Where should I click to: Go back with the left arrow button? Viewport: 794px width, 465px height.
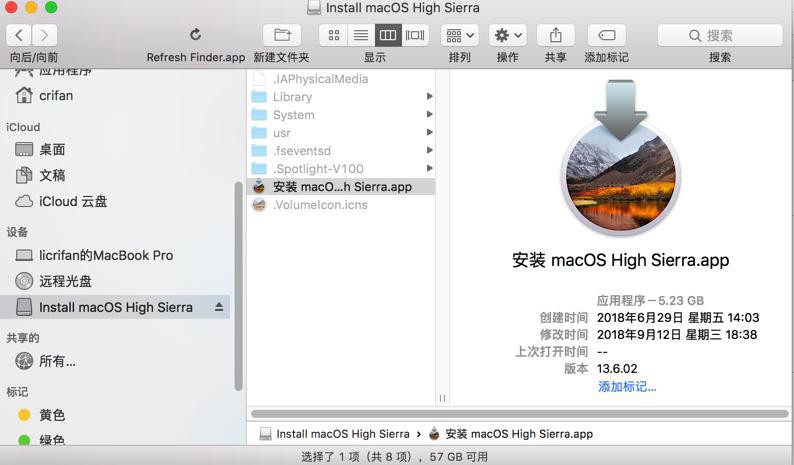pos(19,35)
